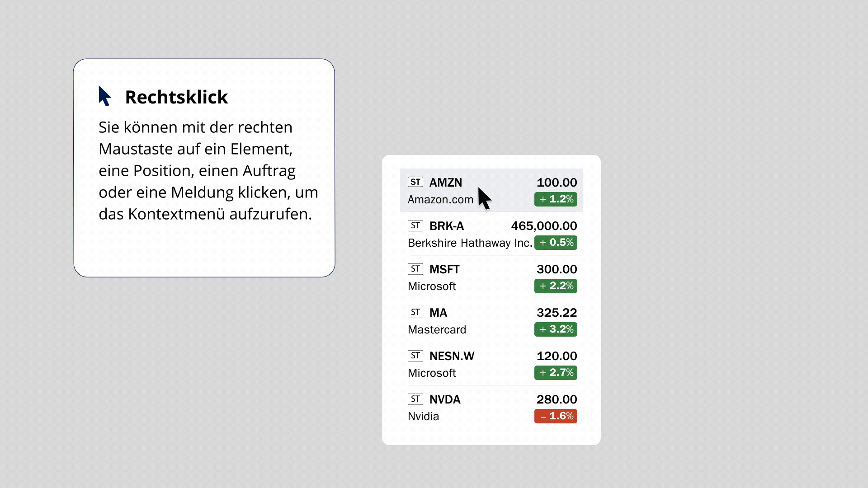The width and height of the screenshot is (868, 488).
Task: Click the Mastercard company name
Action: (x=437, y=330)
